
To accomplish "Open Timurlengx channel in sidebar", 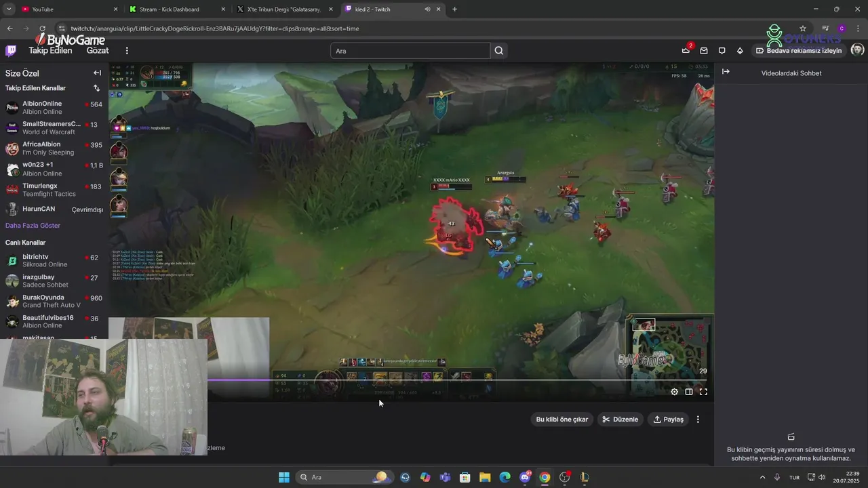I will (54, 190).
